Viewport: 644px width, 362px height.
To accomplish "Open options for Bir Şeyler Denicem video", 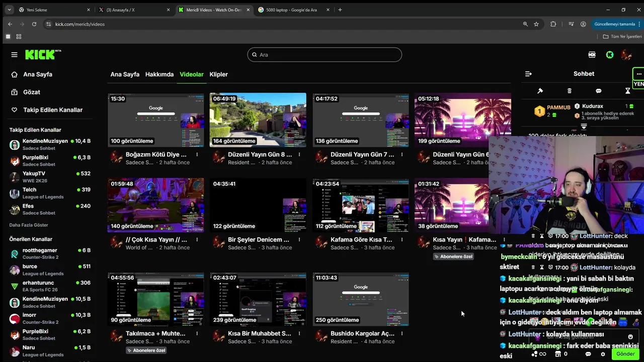I will click(x=299, y=240).
